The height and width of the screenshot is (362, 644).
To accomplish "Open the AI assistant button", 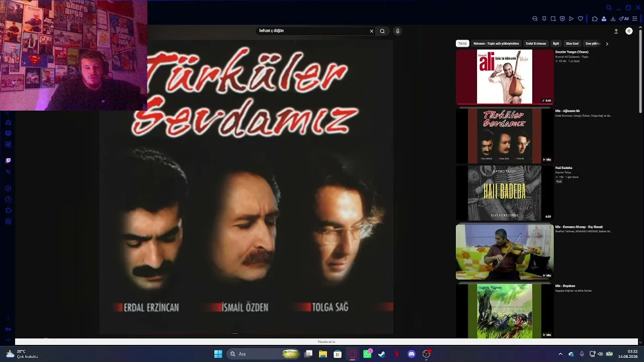I will click(624, 19).
